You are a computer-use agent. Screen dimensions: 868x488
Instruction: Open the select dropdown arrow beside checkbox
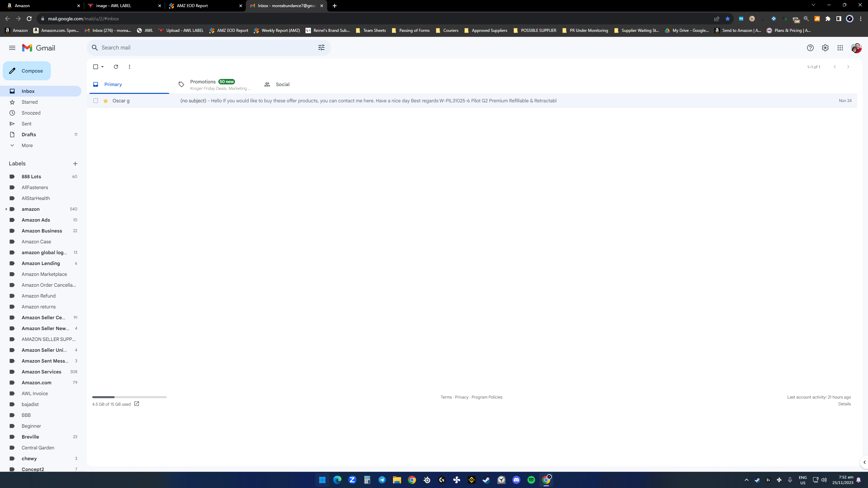(102, 67)
